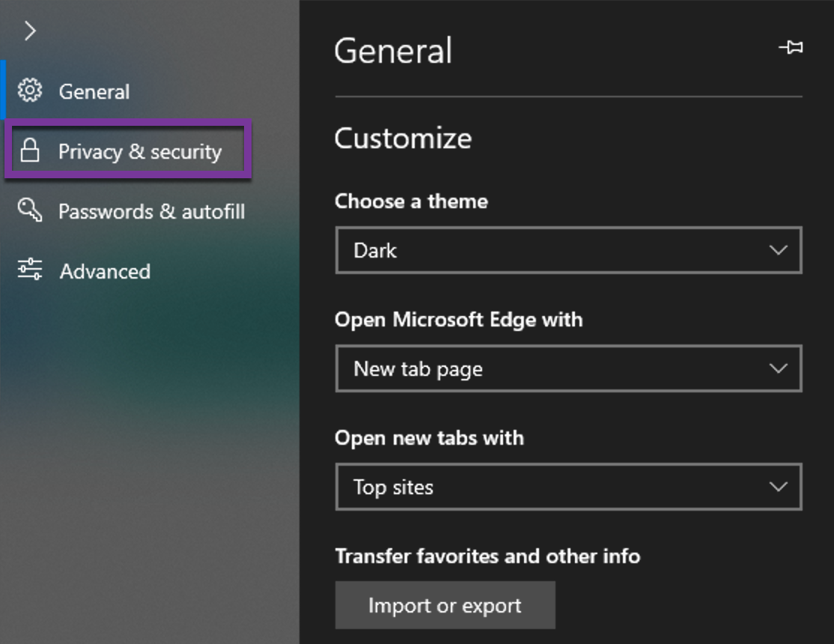Pin the settings pane open

point(791,48)
